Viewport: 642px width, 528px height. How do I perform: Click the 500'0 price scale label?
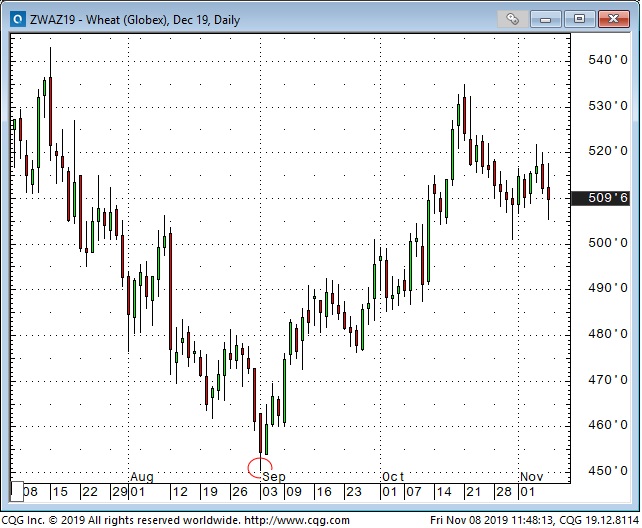608,243
